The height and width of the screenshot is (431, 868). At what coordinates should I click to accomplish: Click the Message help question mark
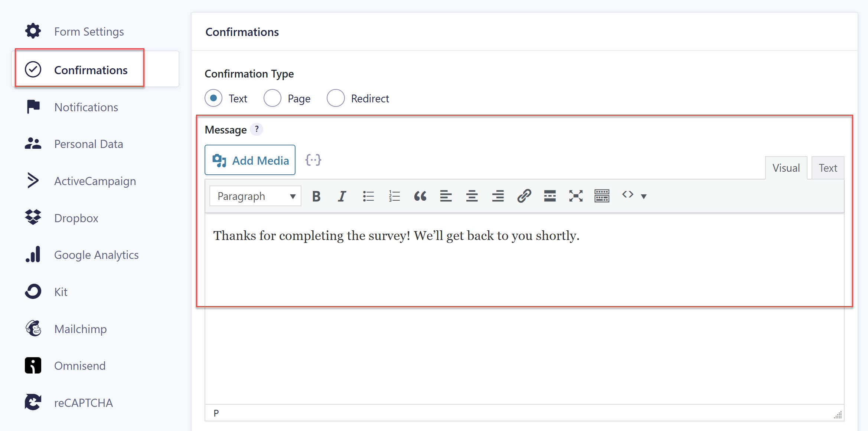tap(257, 129)
